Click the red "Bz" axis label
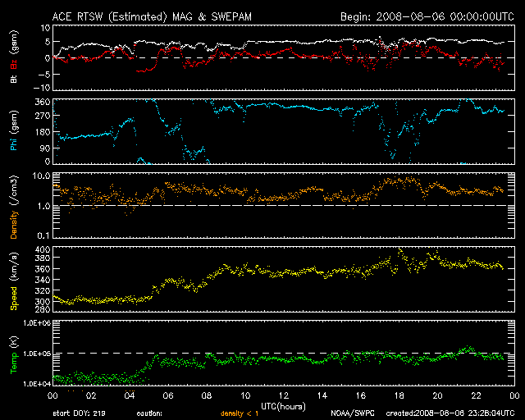This screenshot has height=420, width=525. [14, 64]
